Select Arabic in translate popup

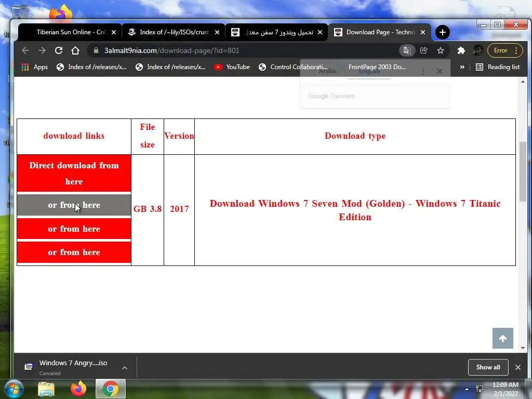click(x=328, y=71)
